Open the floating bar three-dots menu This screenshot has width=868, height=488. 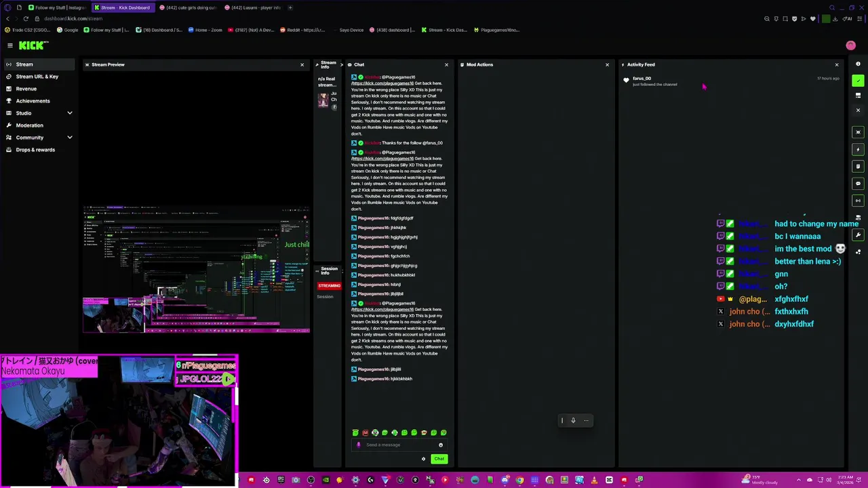click(587, 420)
